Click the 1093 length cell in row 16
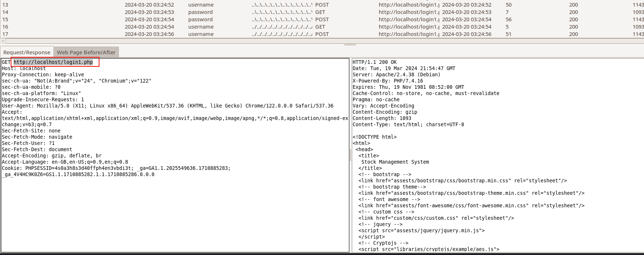 tap(638, 27)
